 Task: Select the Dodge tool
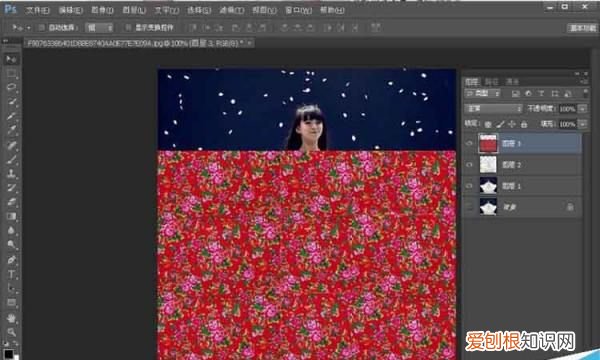(11, 245)
